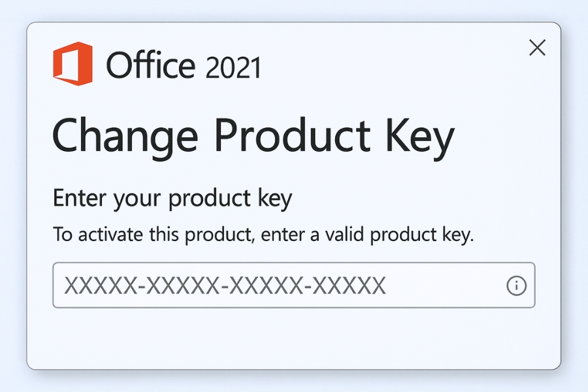
Task: Close the Change Product Key dialog
Action: coord(537,48)
